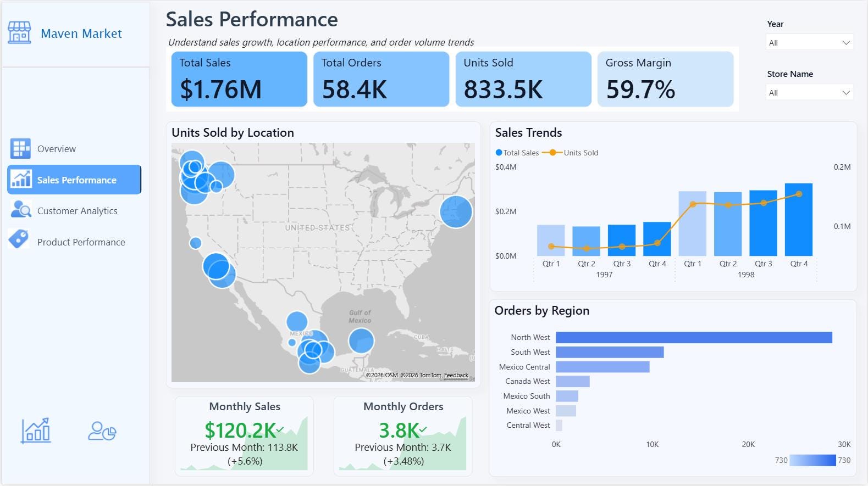Go to Sales Performance page
This screenshot has width=868, height=486.
pyautogui.click(x=74, y=180)
